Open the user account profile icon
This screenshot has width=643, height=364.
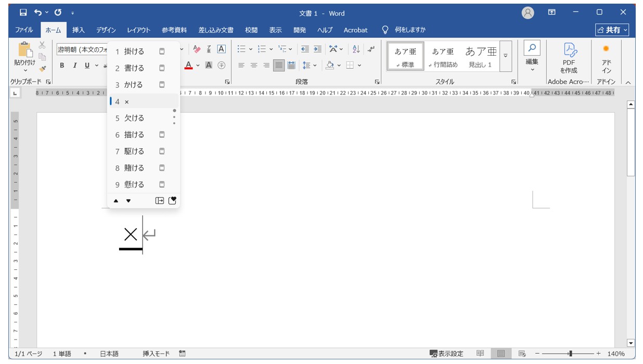[528, 12]
